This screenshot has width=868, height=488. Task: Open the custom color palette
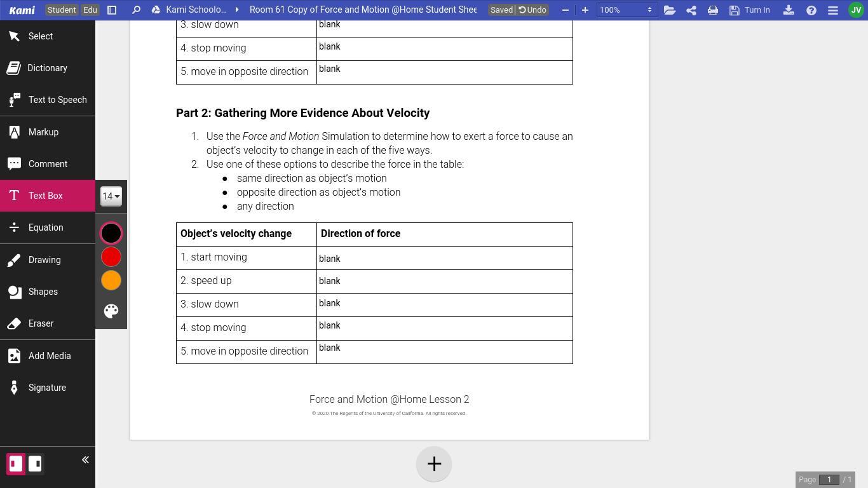click(111, 311)
